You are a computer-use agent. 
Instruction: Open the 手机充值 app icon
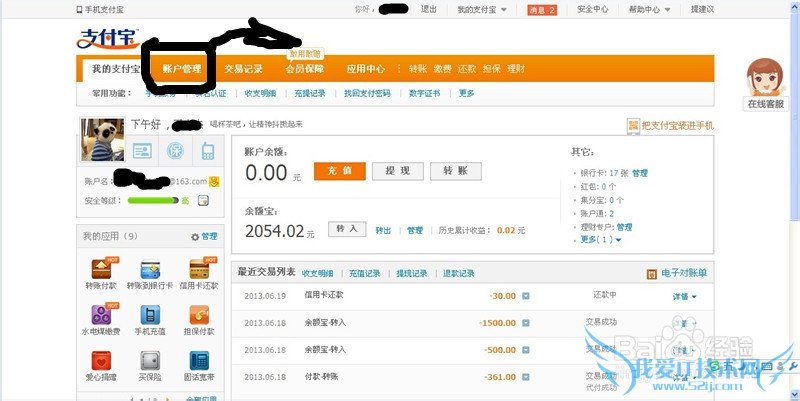(150, 315)
